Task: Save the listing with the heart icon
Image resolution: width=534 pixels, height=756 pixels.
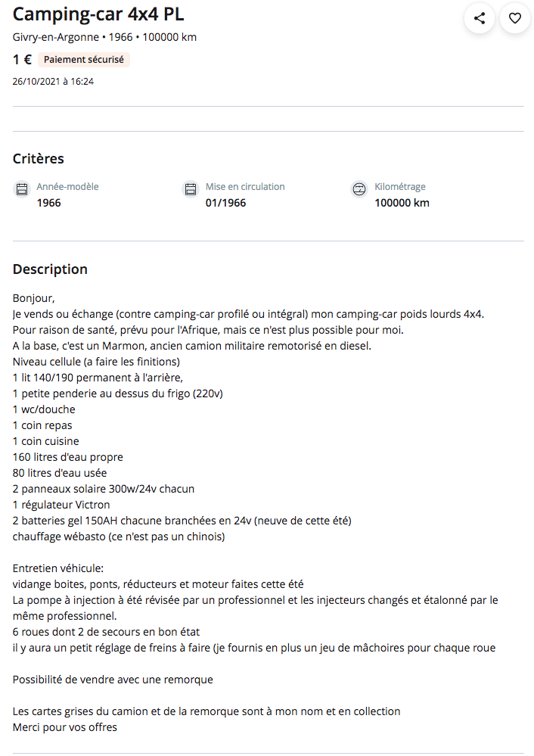Action: (x=515, y=18)
